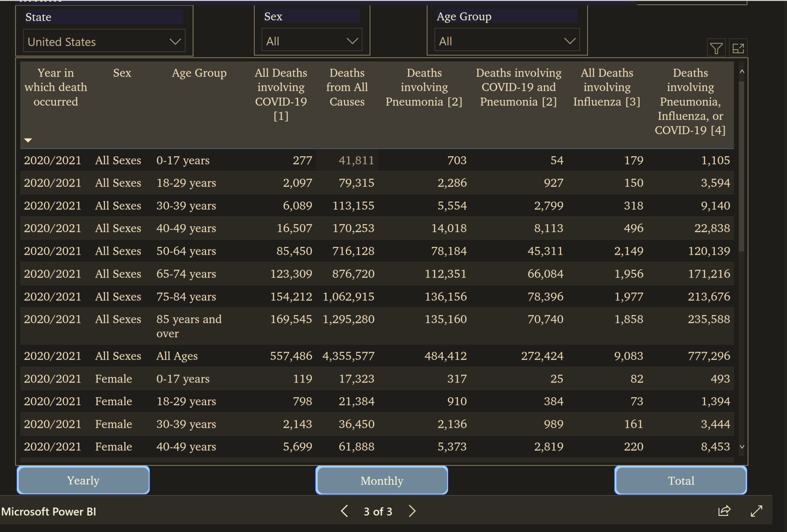Sort by All Deaths involving COVID-19 column
The height and width of the screenshot is (532, 787).
(x=281, y=94)
